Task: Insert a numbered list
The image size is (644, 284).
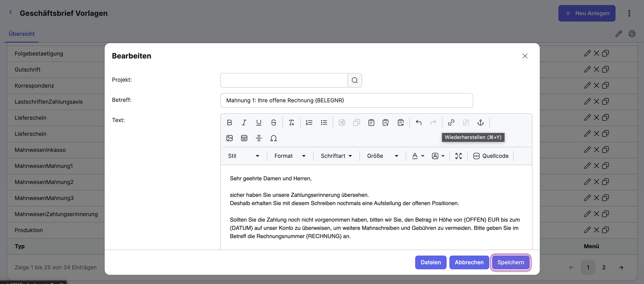Action: coord(309,123)
